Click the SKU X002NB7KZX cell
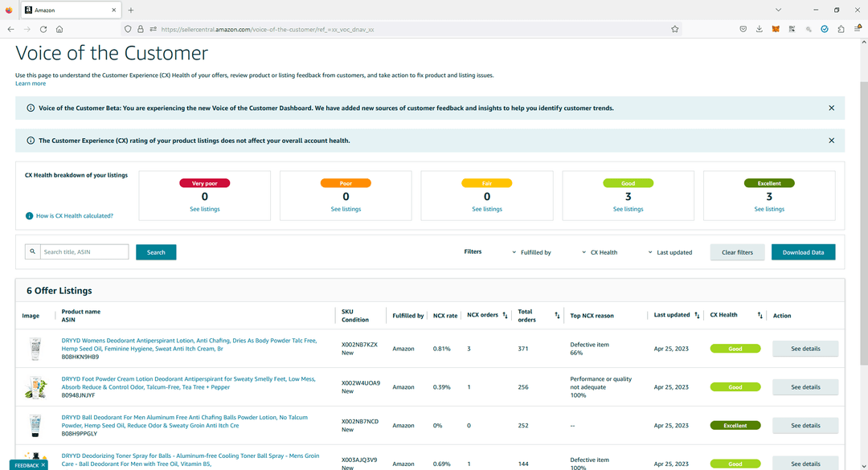 pos(360,345)
